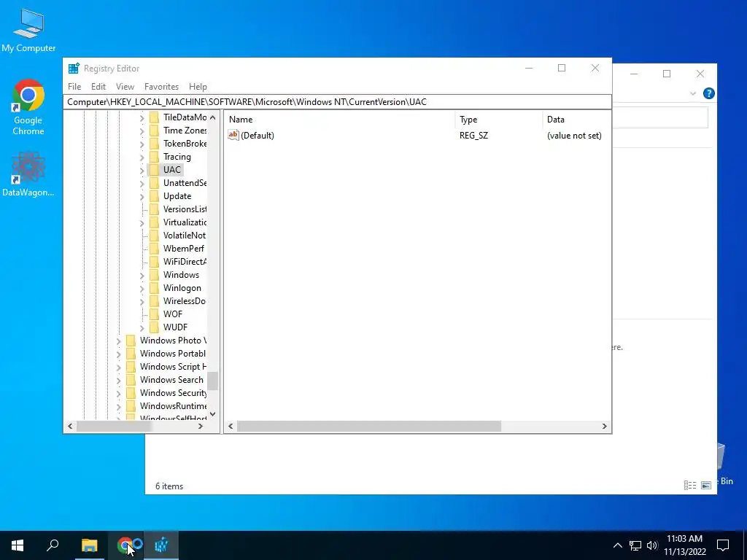
Task: Expand the Tracing key
Action: coord(142,157)
